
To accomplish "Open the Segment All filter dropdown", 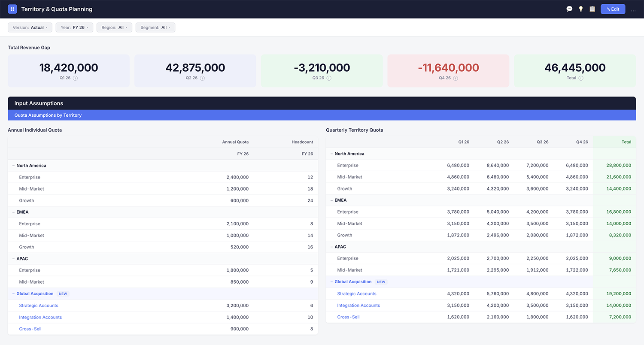I will click(x=155, y=27).
